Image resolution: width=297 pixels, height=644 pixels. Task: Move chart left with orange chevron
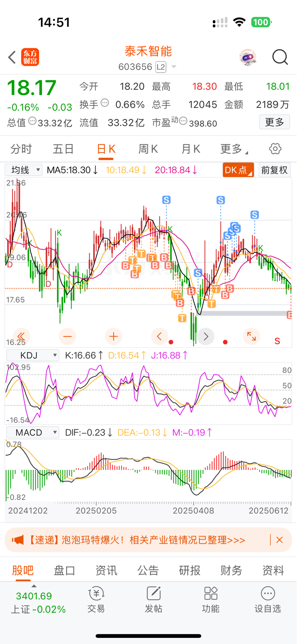point(160,337)
